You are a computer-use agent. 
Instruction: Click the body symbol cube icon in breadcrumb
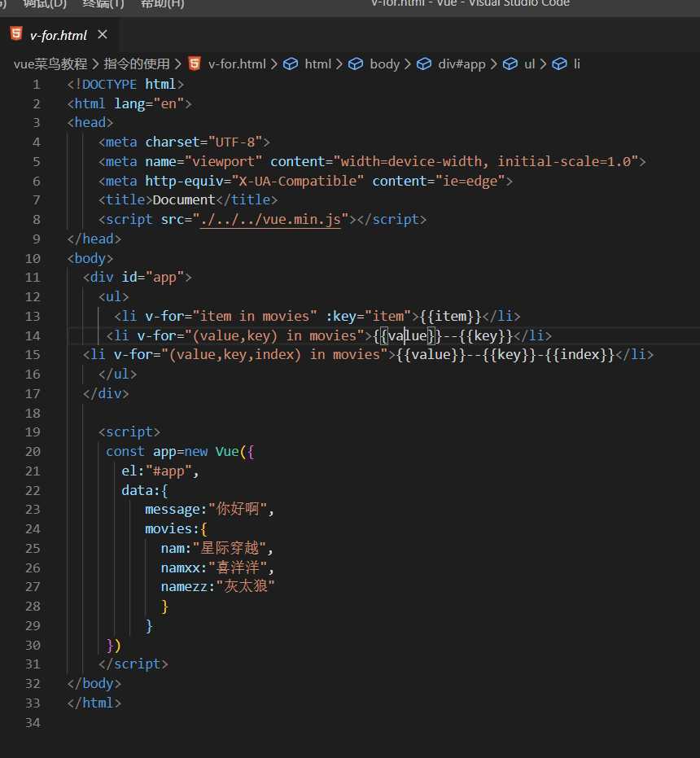pyautogui.click(x=356, y=64)
